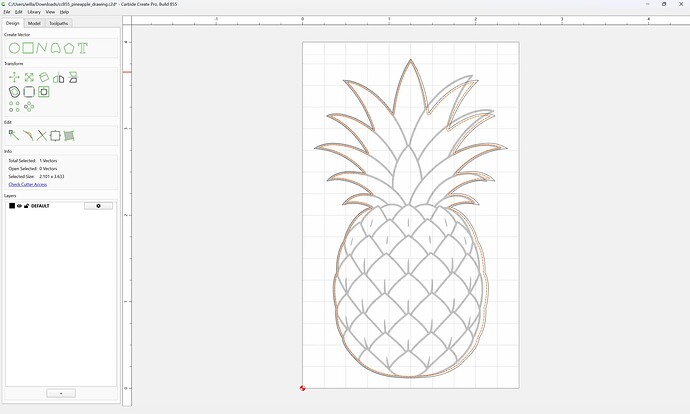
Task: Click the highlighted nested-squares transform icon
Action: [x=44, y=92]
